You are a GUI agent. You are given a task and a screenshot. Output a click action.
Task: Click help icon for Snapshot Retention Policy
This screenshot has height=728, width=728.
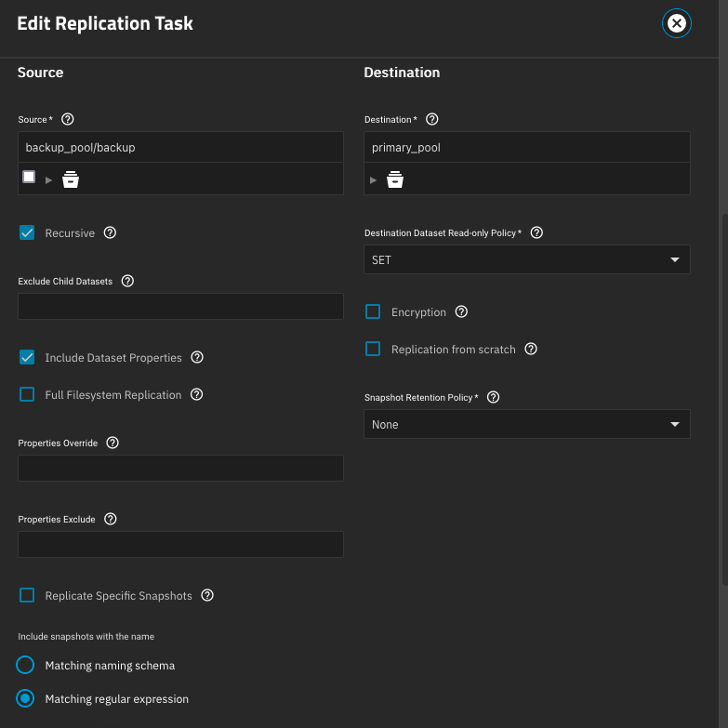(493, 397)
